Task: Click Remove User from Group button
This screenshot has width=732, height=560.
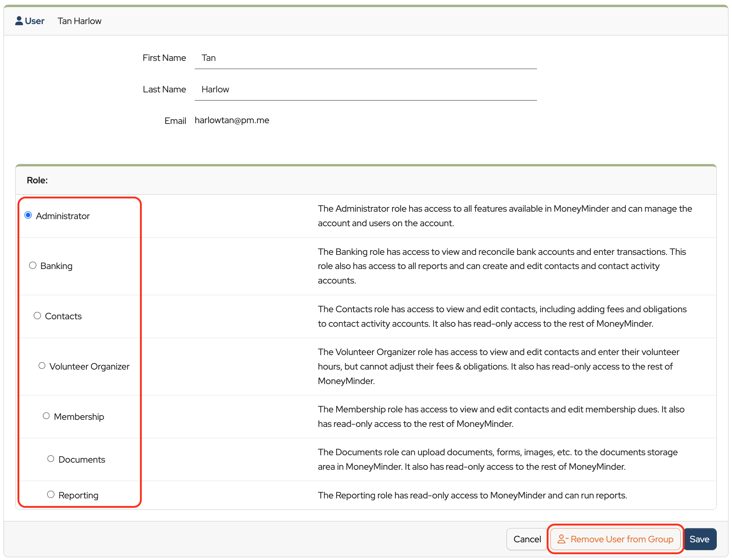Action: click(x=615, y=539)
